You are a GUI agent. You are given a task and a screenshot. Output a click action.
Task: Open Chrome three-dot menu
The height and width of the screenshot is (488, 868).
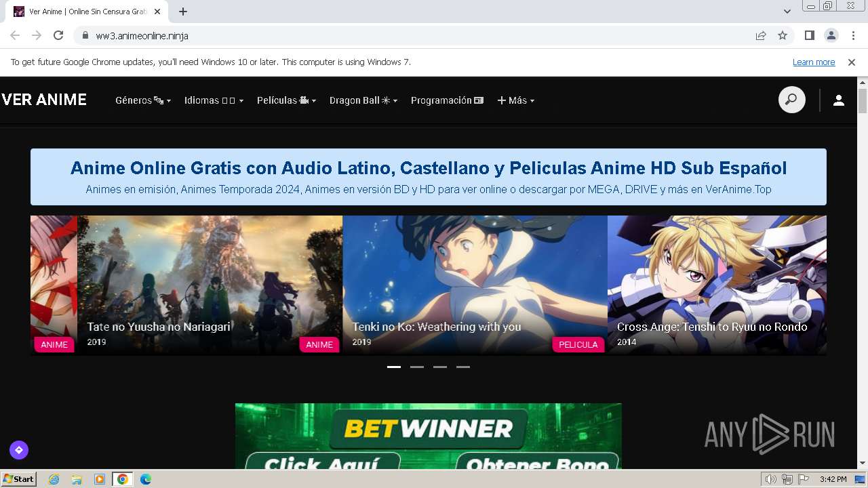[853, 35]
